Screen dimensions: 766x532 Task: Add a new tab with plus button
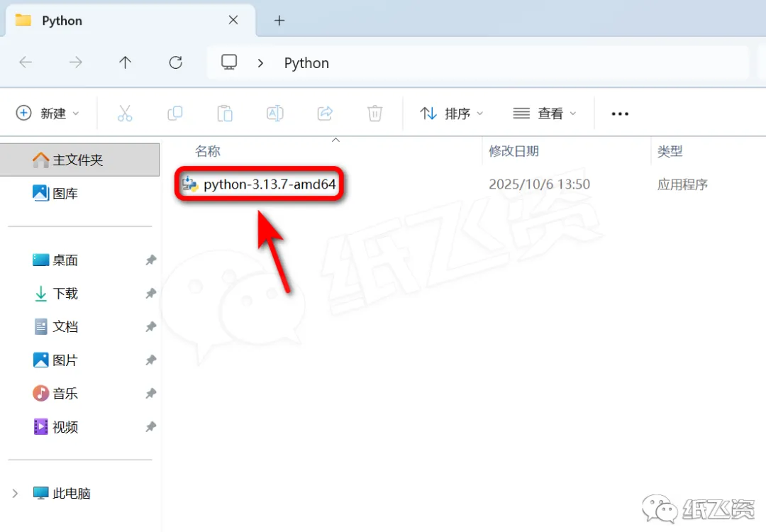(279, 21)
